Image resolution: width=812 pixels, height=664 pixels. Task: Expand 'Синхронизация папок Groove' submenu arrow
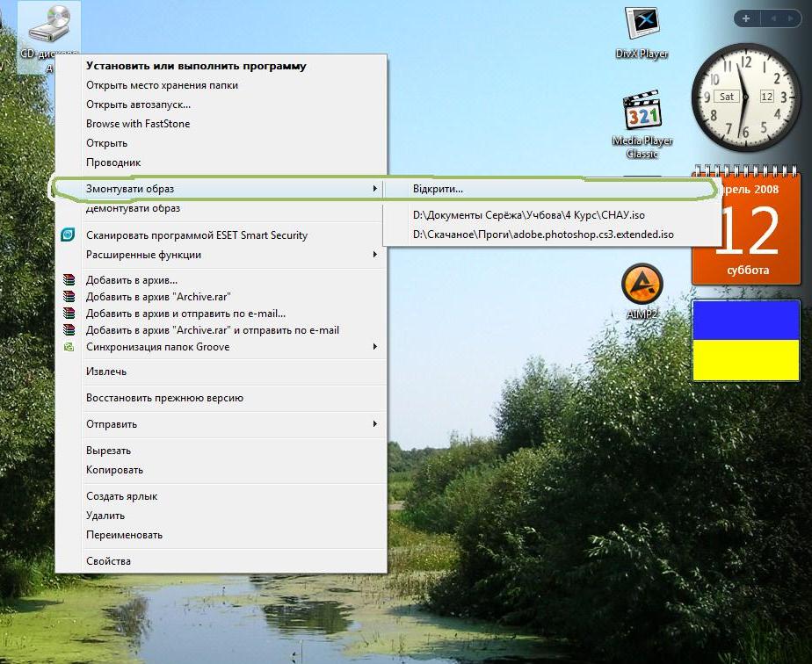375,347
